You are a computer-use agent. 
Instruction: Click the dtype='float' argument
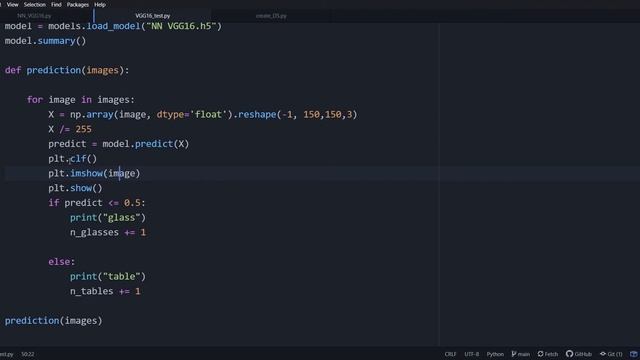point(192,114)
